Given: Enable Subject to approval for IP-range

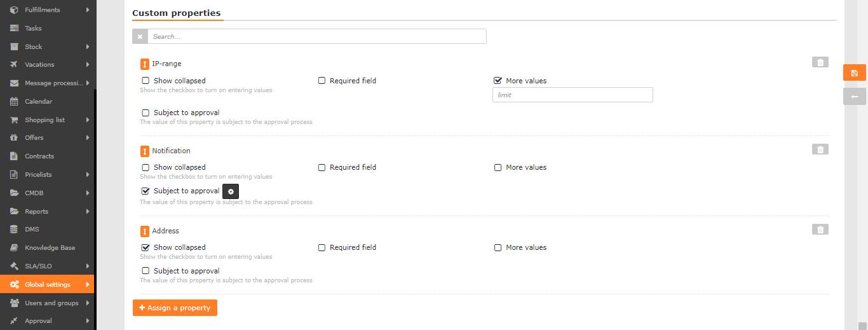Looking at the screenshot, I should 146,113.
